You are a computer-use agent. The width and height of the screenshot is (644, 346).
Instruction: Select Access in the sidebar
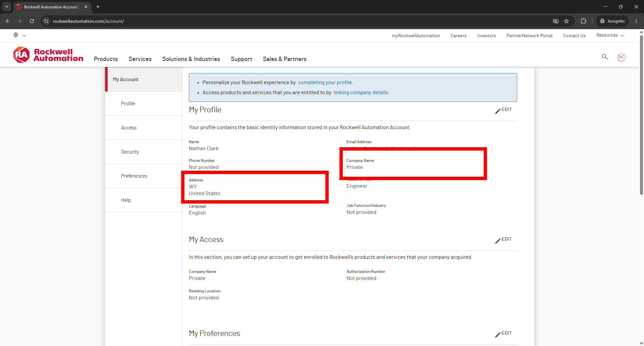click(x=144, y=128)
